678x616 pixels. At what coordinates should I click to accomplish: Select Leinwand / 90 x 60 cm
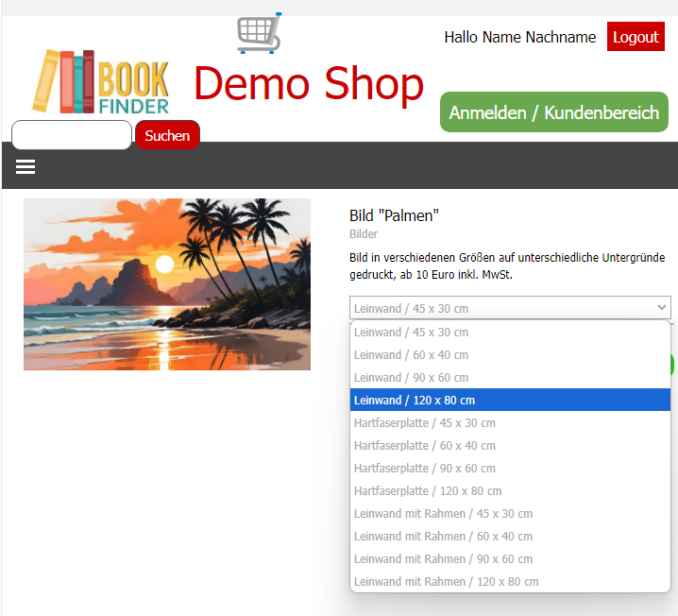pos(510,377)
